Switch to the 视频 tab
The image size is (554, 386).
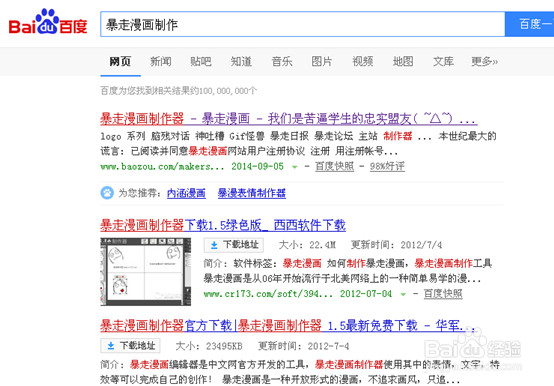pos(363,61)
